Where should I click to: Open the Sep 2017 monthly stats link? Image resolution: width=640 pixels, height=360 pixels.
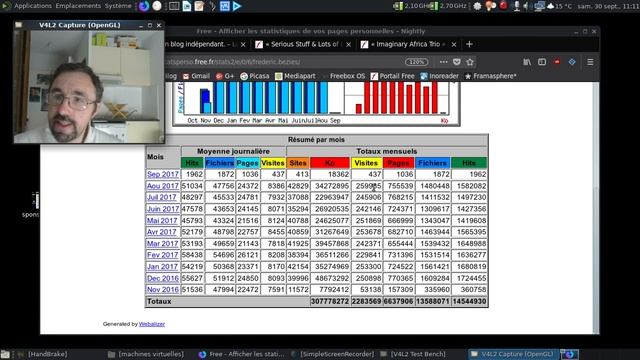163,174
